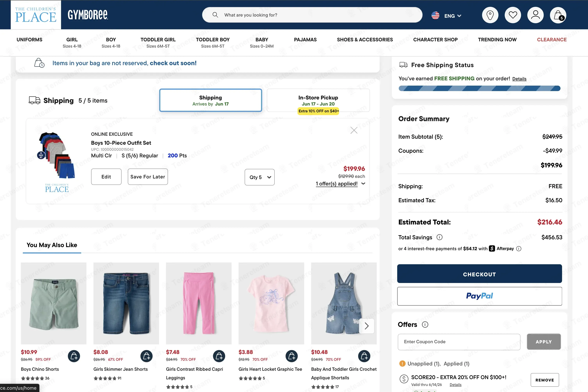Open the PAJAMAS menu
Screen dimensions: 588x392
(305, 40)
